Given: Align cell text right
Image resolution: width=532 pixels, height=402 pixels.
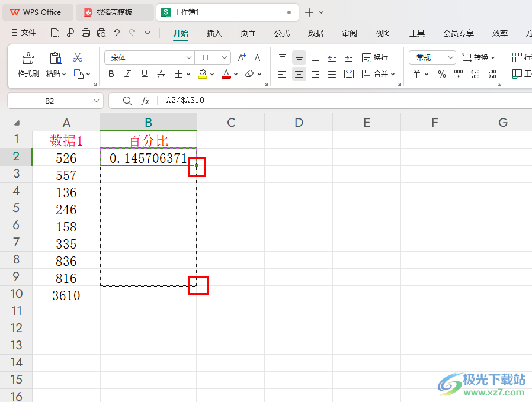Looking at the screenshot, I should (x=316, y=74).
